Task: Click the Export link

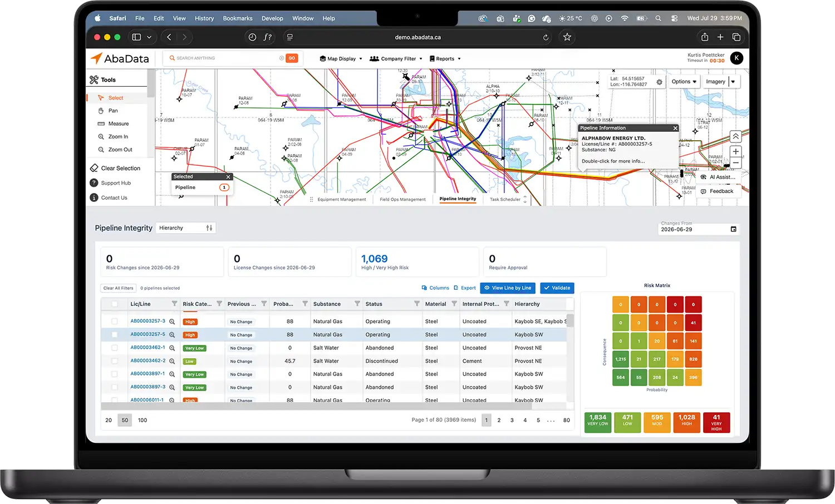Action: [465, 288]
